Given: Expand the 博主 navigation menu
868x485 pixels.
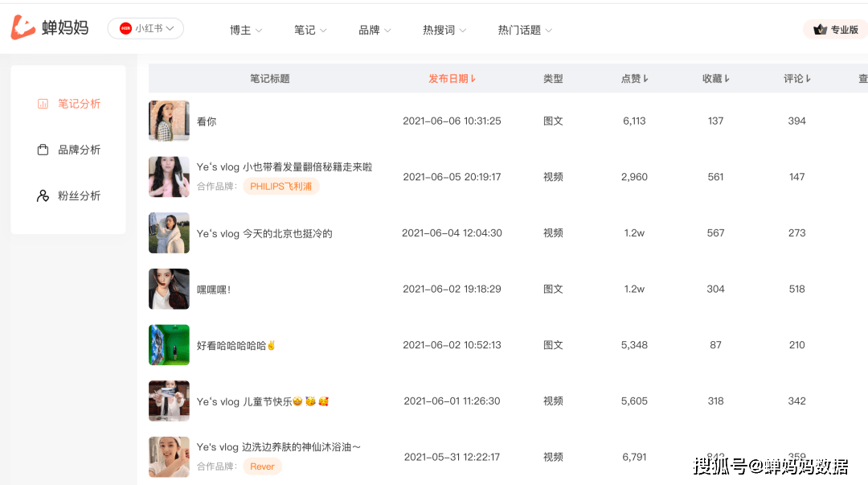Looking at the screenshot, I should tap(245, 30).
